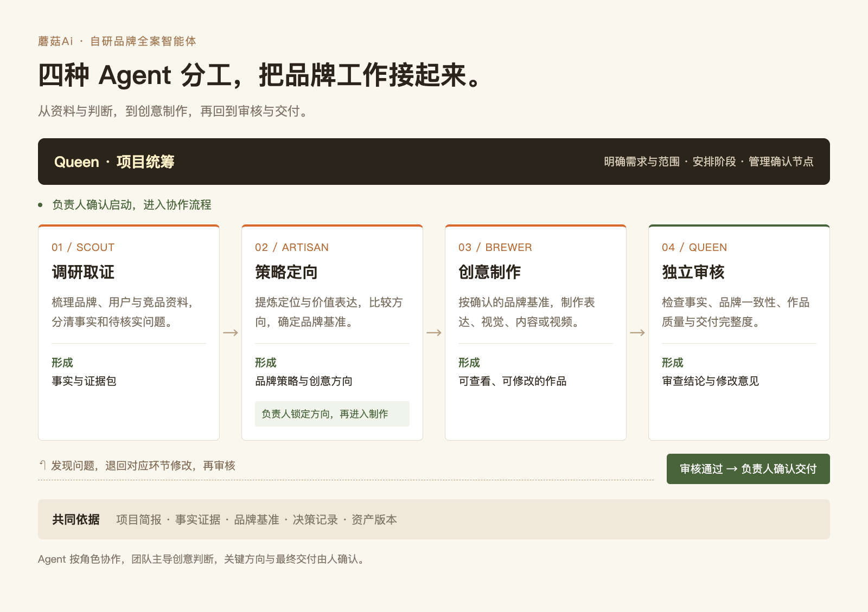Screen dimensions: 868x612
Task: Click the text 品牌策略与创意方向
Action: (304, 381)
